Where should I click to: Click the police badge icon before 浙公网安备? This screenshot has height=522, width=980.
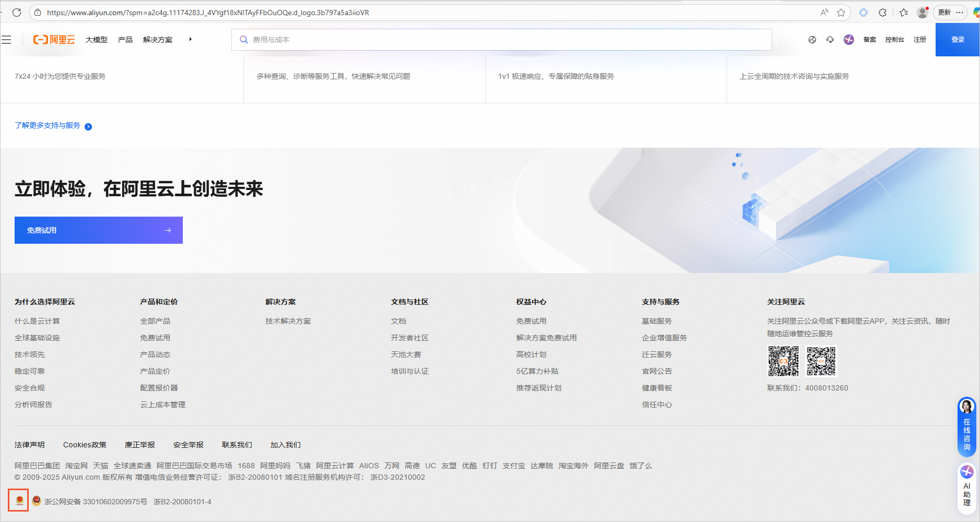tap(37, 501)
